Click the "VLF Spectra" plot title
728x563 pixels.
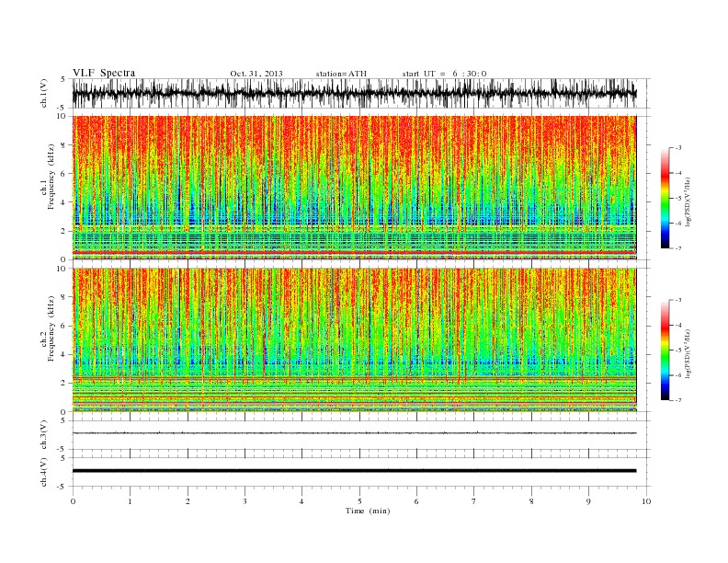(104, 73)
